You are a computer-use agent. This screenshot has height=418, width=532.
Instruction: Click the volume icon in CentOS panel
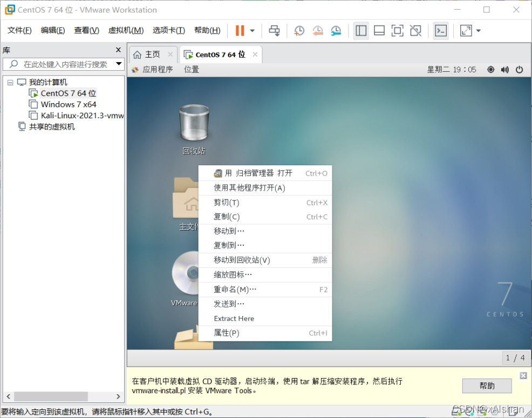505,70
